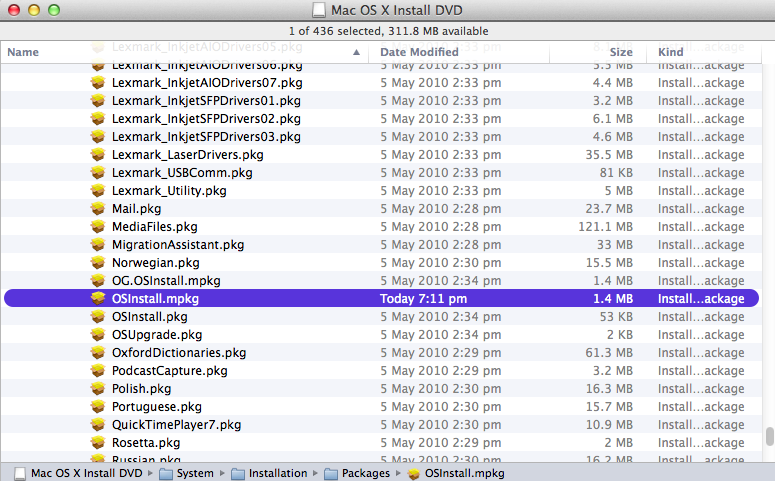Click the MediaFiles.pkg package icon
The height and width of the screenshot is (481, 775).
point(98,226)
